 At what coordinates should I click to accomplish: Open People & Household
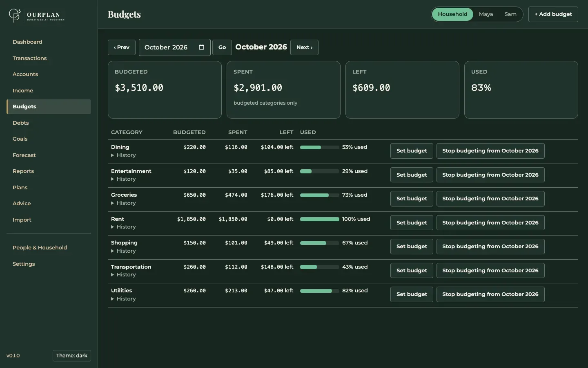tap(49, 248)
